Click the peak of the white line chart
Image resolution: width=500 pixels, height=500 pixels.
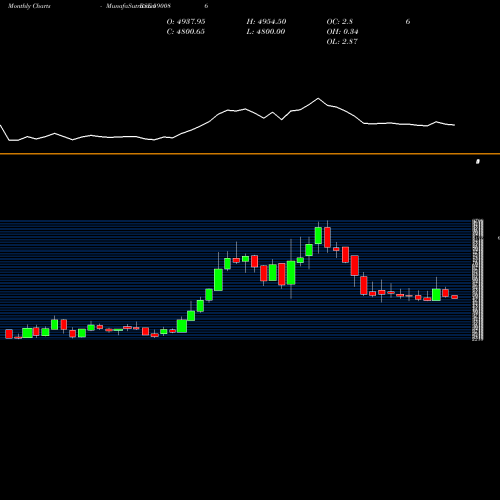[x=318, y=98]
